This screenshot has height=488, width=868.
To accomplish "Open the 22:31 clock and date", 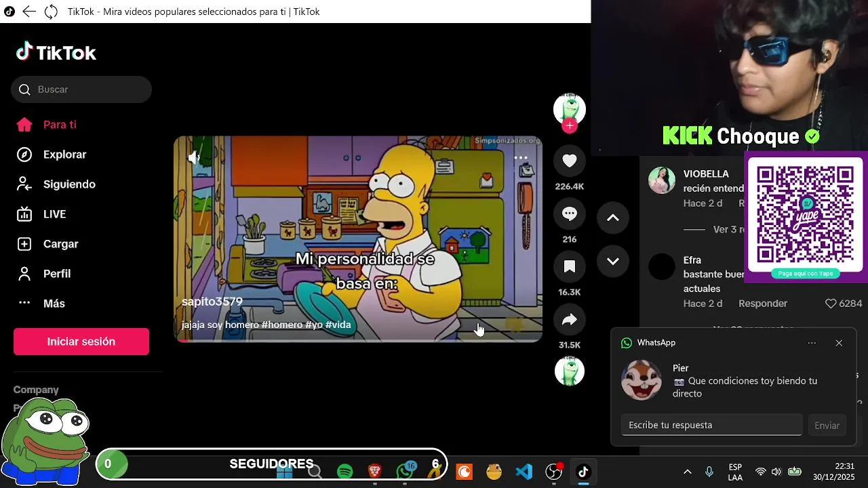I will [x=834, y=472].
